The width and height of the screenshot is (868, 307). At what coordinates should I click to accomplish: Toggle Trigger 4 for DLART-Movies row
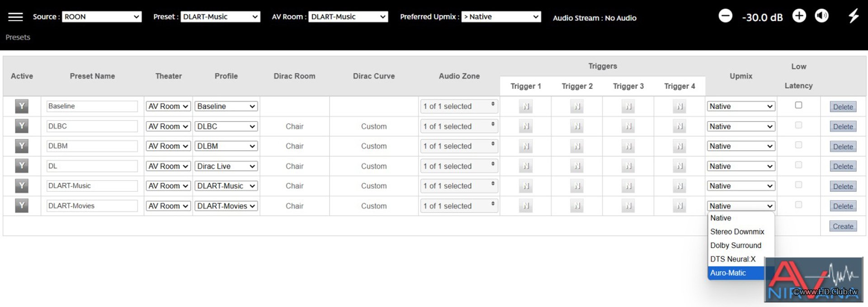[x=679, y=206]
